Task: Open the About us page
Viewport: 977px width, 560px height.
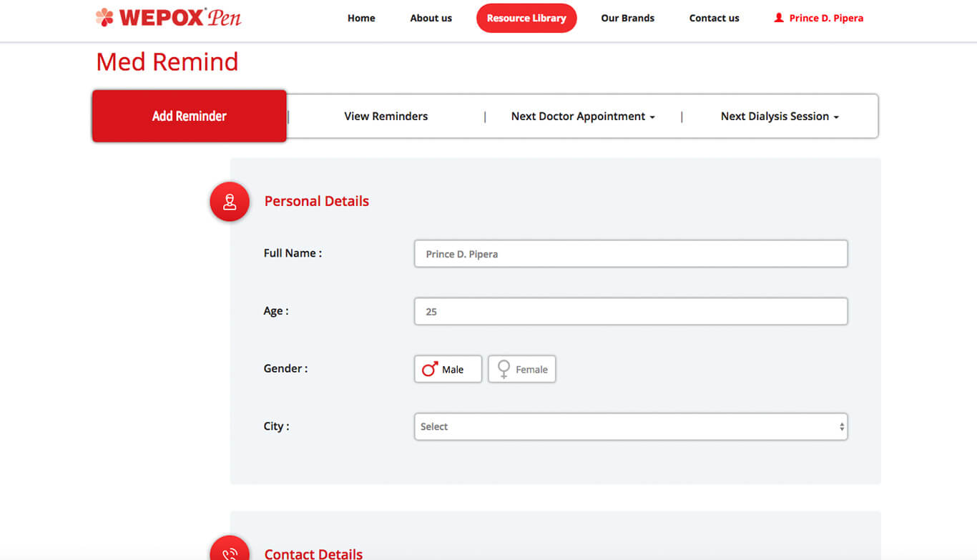Action: (431, 19)
